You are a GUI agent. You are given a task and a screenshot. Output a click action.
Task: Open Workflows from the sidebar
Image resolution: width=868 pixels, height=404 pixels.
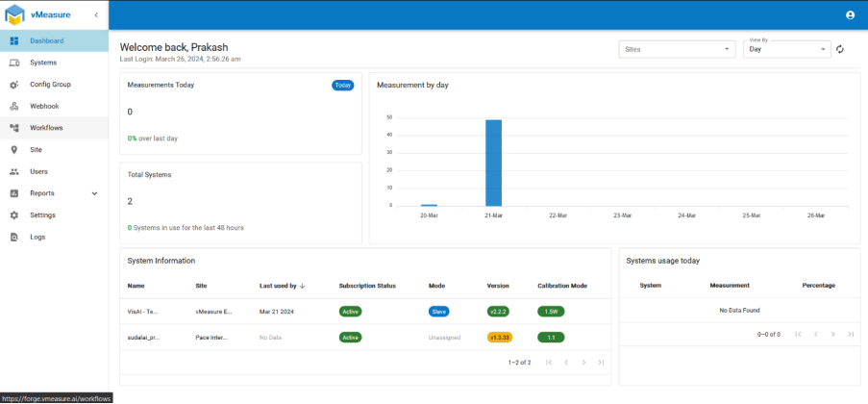click(x=46, y=128)
